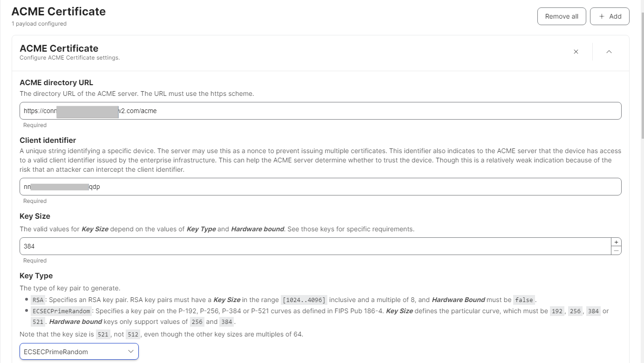Click the "1 payload configured" text

click(39, 24)
